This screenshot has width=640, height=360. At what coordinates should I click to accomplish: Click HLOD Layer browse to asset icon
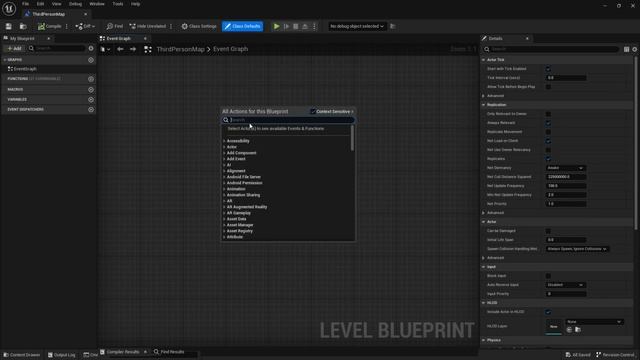(x=578, y=329)
